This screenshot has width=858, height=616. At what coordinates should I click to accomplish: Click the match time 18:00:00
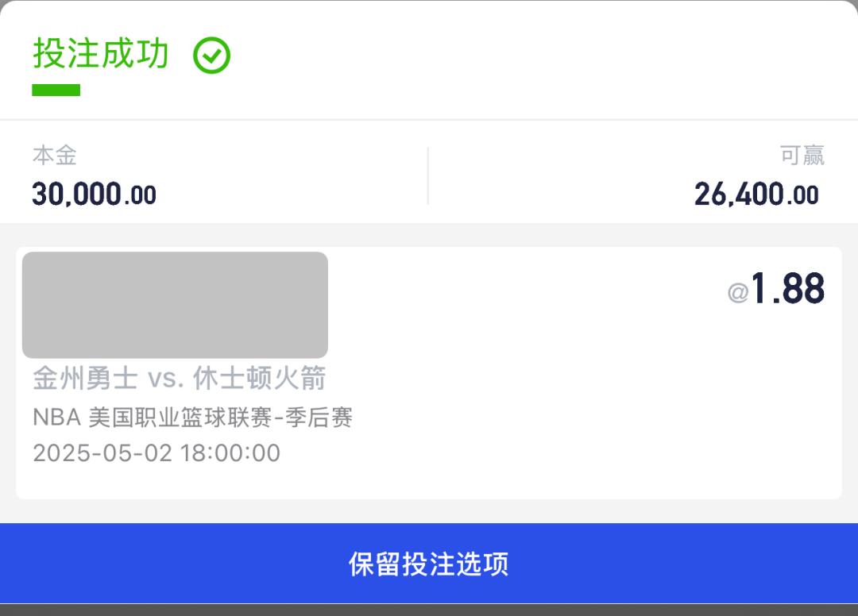230,453
